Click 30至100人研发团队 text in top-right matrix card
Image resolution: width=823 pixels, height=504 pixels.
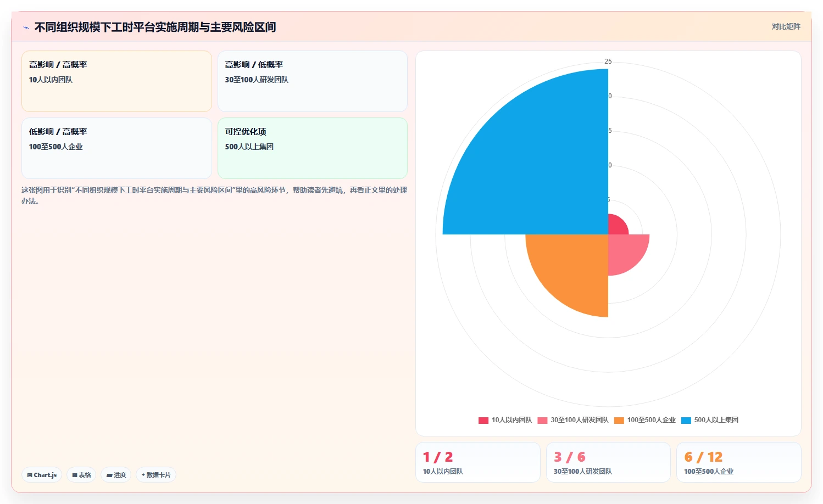257,80
